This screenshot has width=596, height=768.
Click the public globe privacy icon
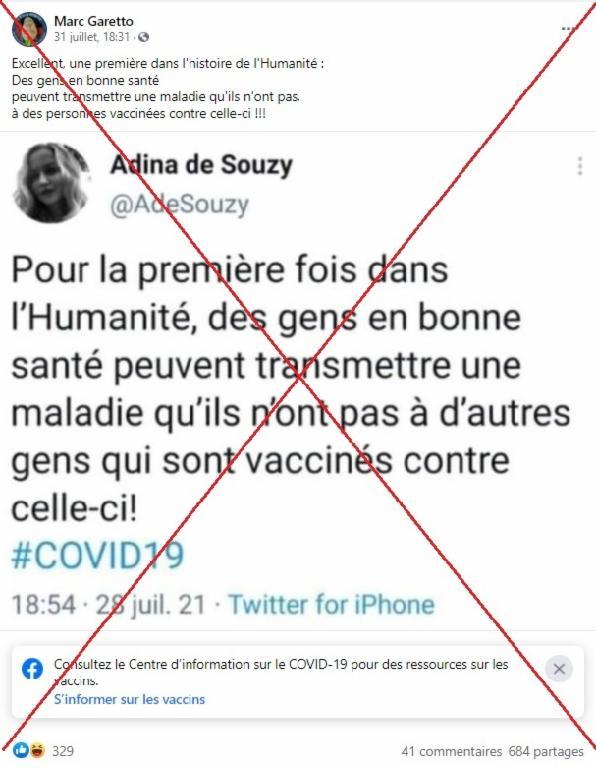coord(143,37)
